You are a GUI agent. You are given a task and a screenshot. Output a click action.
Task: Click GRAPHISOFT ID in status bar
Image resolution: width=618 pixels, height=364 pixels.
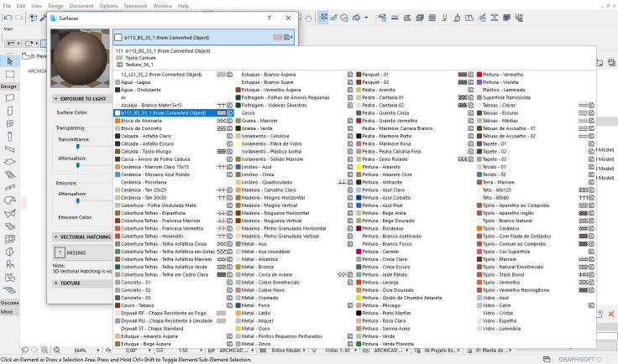click(579, 359)
